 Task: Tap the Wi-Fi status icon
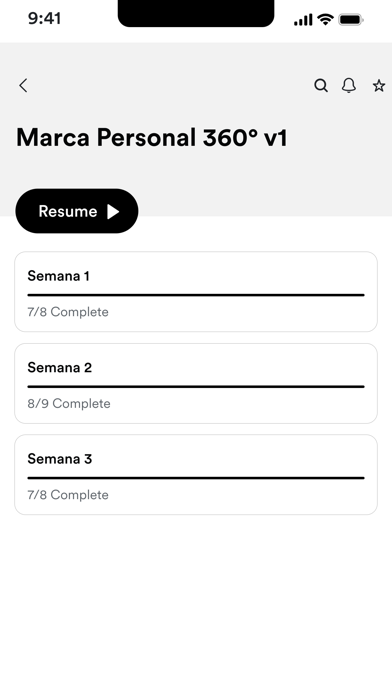tap(325, 20)
